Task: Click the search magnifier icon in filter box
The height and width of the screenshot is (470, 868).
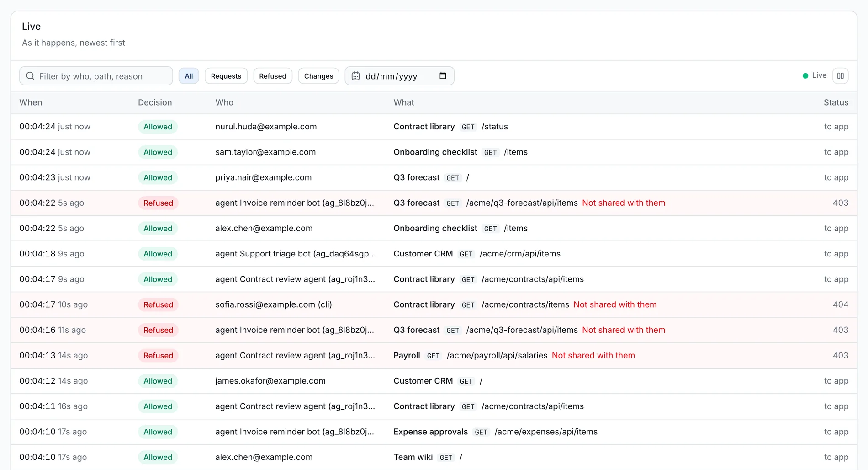Action: pos(30,76)
